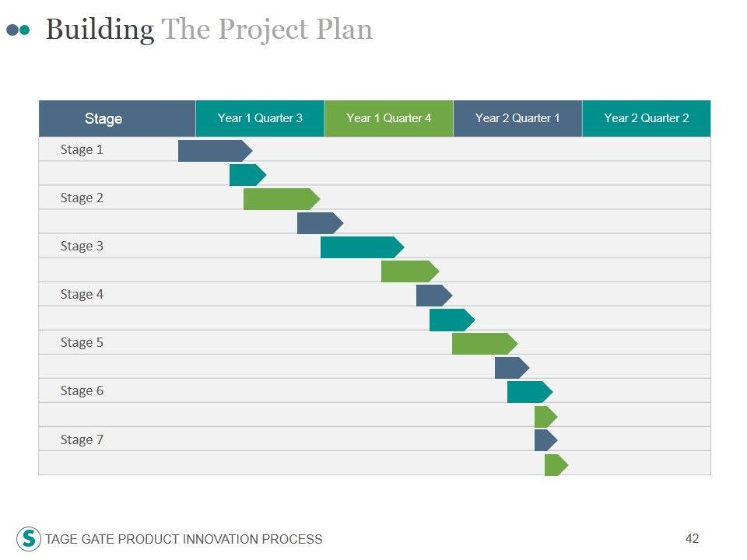Click the slide number 42
The height and width of the screenshot is (560, 747).
click(x=692, y=538)
